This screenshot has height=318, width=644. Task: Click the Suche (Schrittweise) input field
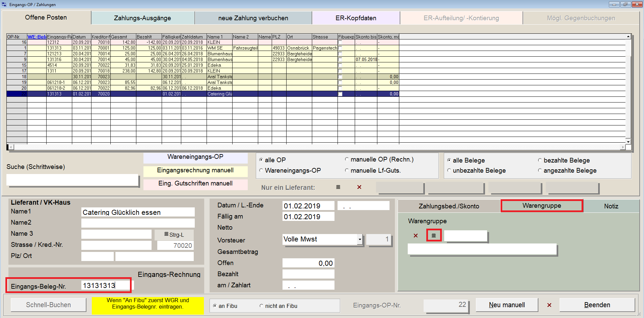72,180
